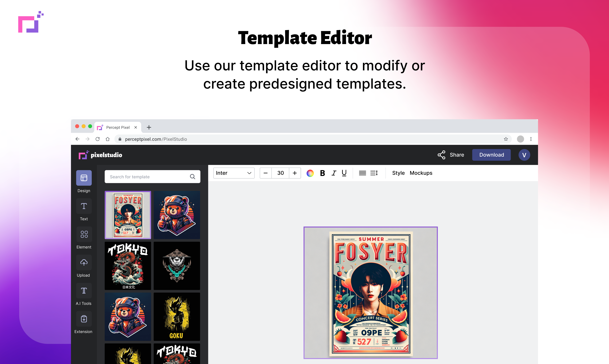Toggle bold text formatting
Viewport: 609px width, 364px height.
tap(322, 173)
